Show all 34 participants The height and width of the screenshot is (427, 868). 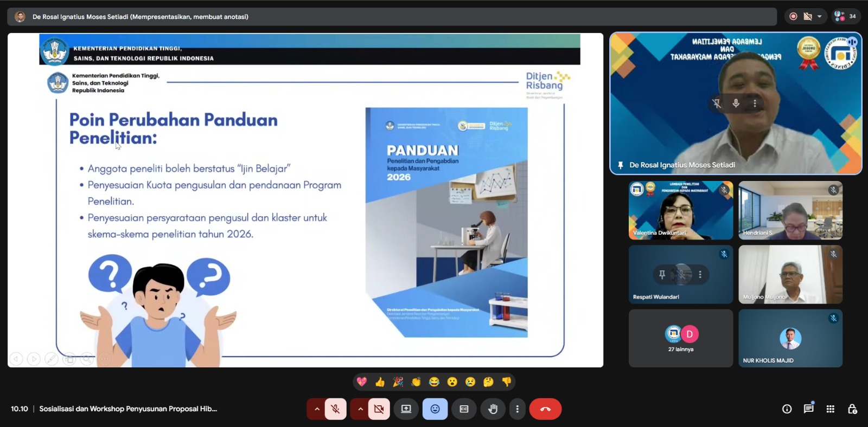[845, 16]
